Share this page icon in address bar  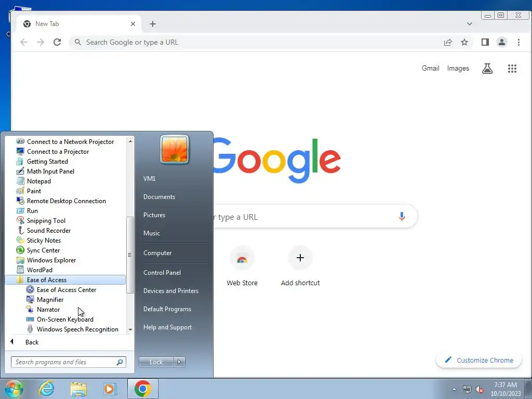pos(448,42)
